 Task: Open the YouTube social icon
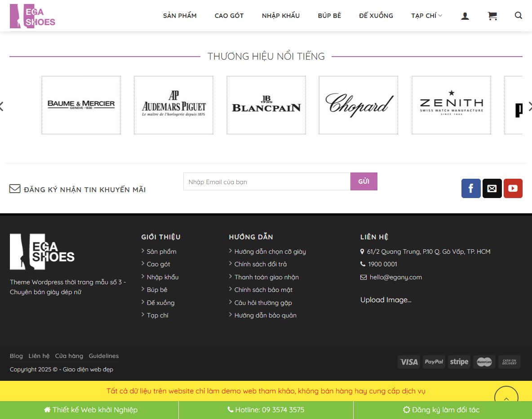[513, 188]
